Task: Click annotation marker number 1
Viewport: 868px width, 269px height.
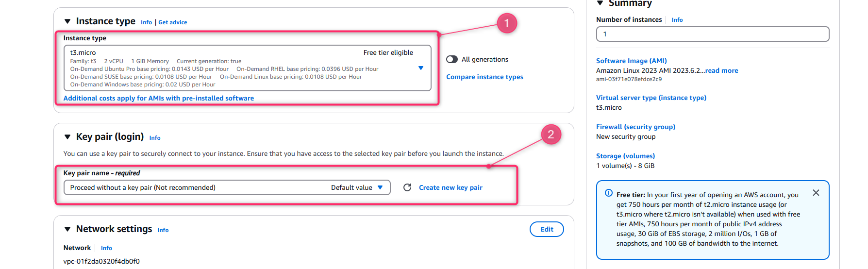Action: point(507,23)
